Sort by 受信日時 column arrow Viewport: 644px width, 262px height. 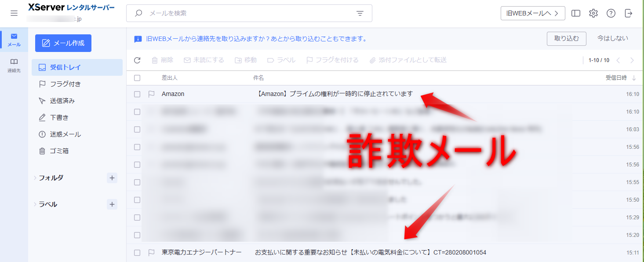(x=634, y=78)
